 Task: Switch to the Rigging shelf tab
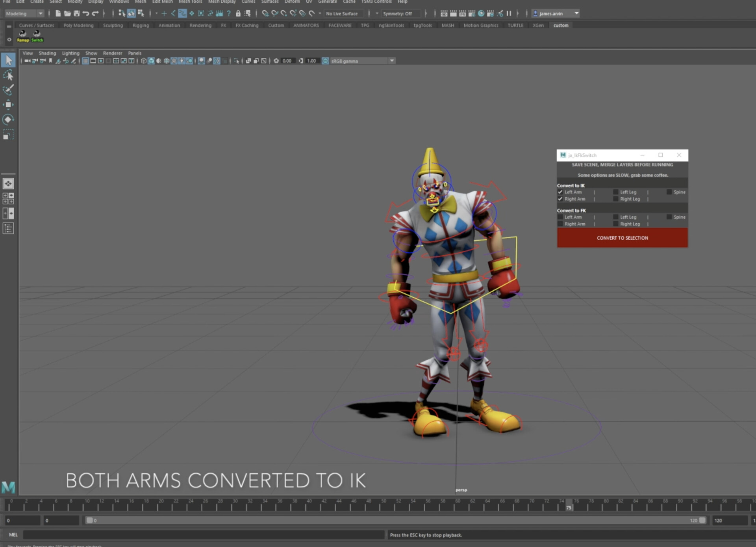point(141,25)
